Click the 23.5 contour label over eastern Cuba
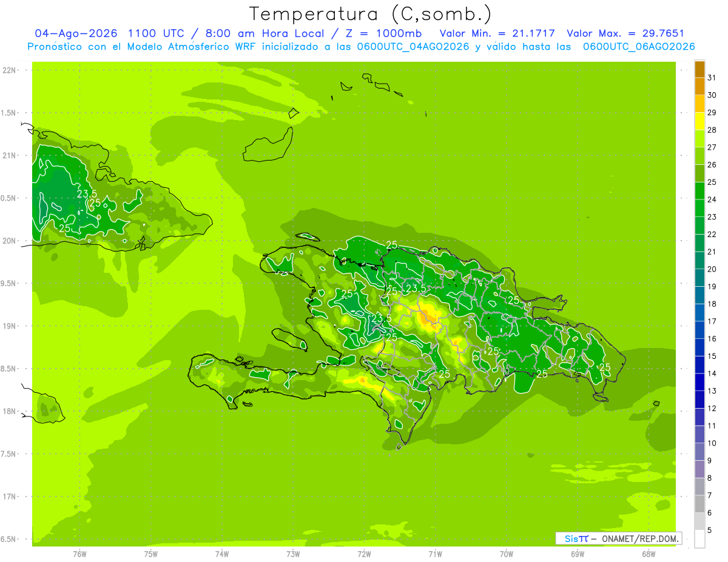728x562 pixels. pos(87,194)
